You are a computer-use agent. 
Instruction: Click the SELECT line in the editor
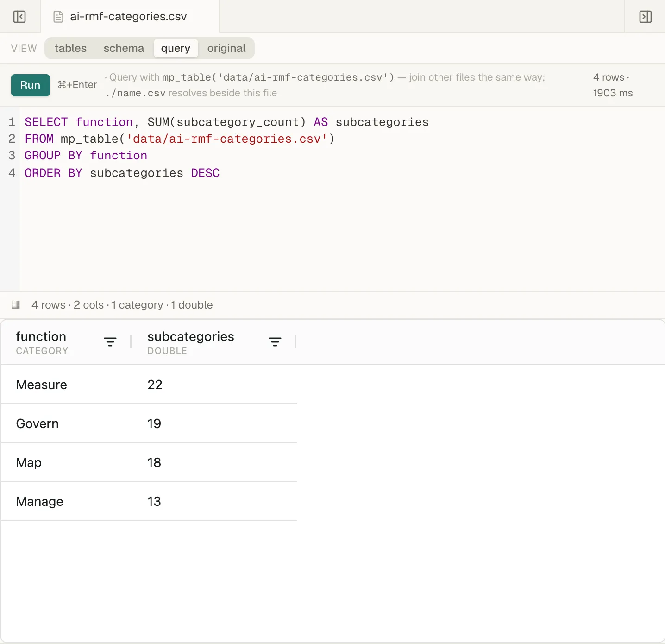pos(226,122)
